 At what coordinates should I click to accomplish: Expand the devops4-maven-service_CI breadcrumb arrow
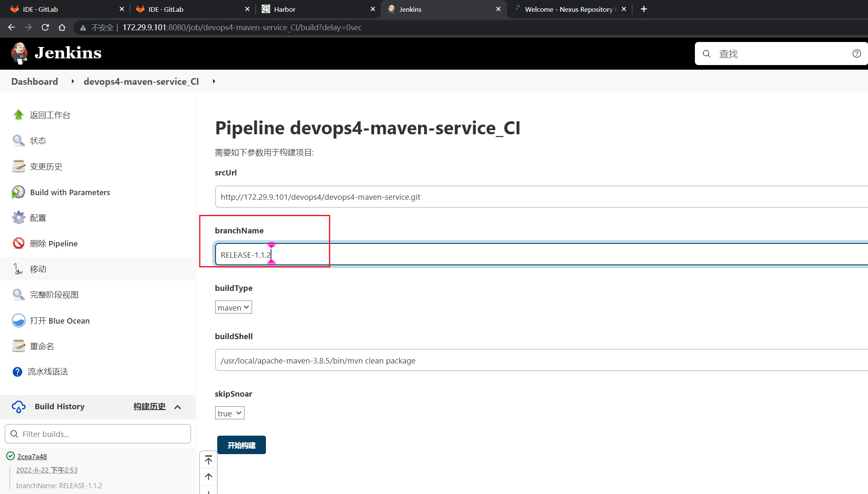point(214,81)
